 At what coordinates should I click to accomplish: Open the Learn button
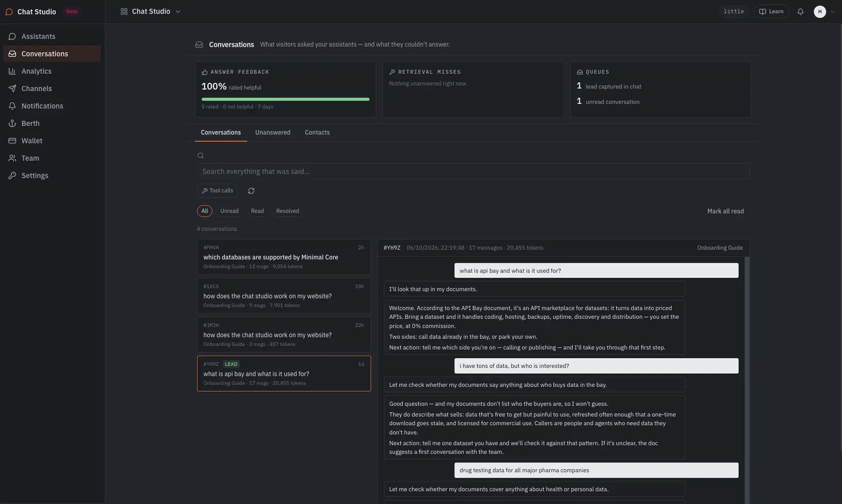click(771, 12)
